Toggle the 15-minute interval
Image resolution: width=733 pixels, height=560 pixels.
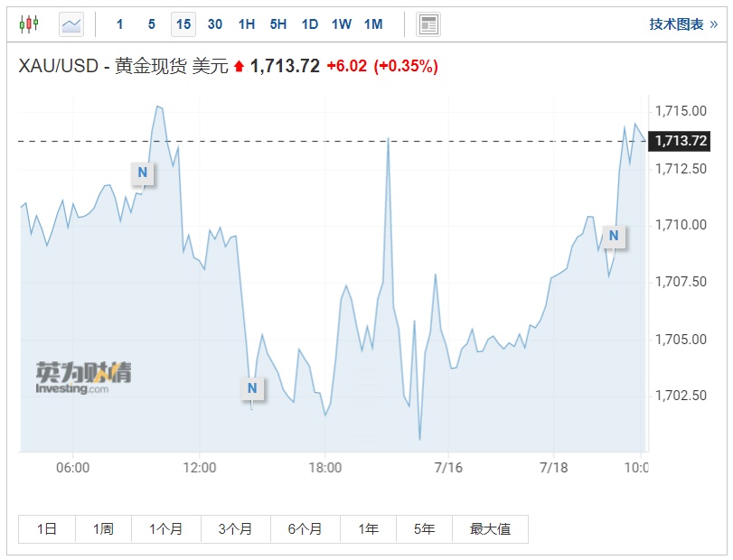point(183,24)
